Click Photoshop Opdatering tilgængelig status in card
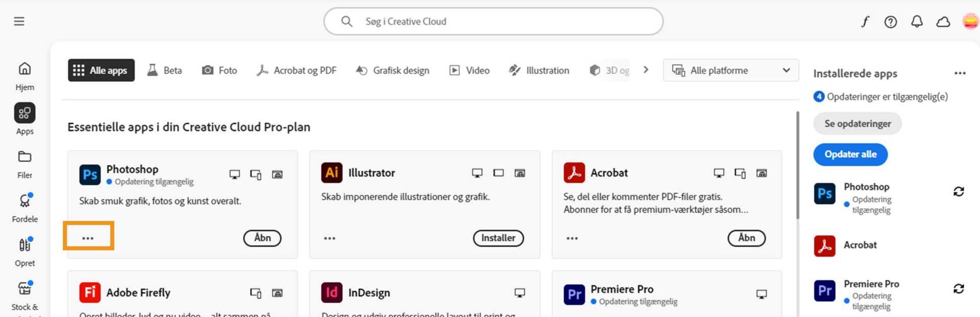Image resolution: width=980 pixels, height=317 pixels. point(151,182)
